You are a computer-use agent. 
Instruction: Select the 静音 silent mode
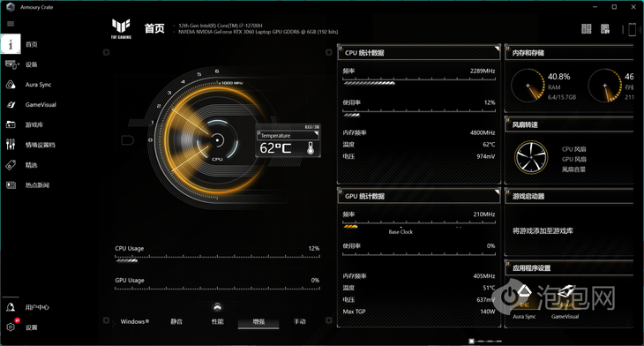click(176, 322)
